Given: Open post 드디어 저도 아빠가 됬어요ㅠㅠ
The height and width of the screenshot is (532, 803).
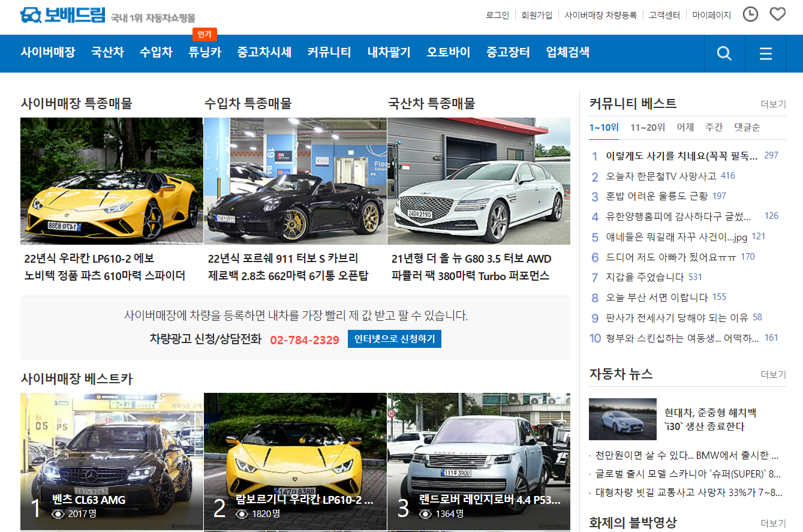Looking at the screenshot, I should pos(671,257).
